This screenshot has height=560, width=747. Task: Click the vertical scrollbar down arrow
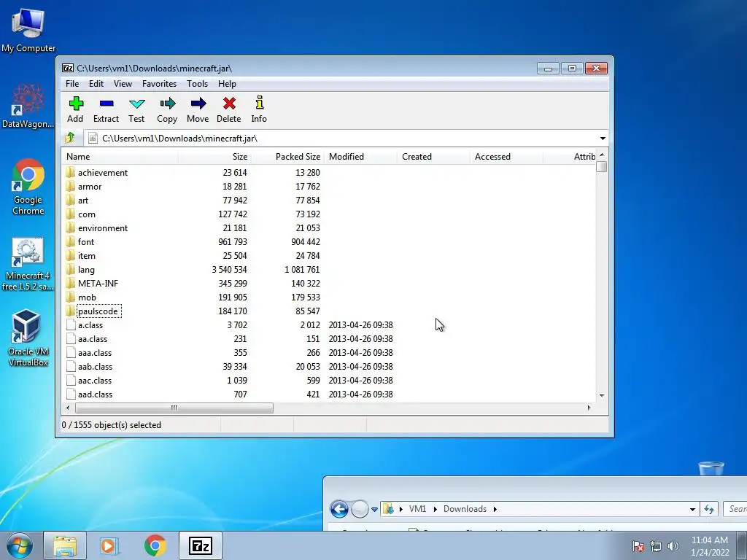click(x=602, y=396)
